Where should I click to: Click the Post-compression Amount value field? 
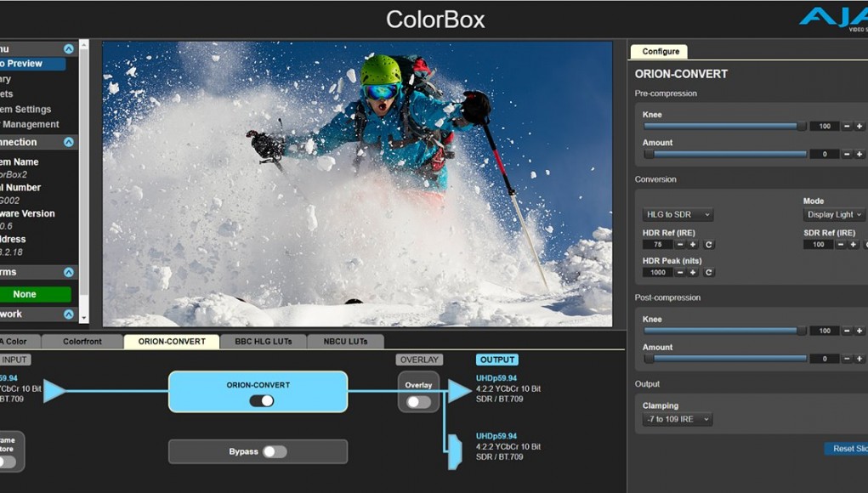(825, 359)
